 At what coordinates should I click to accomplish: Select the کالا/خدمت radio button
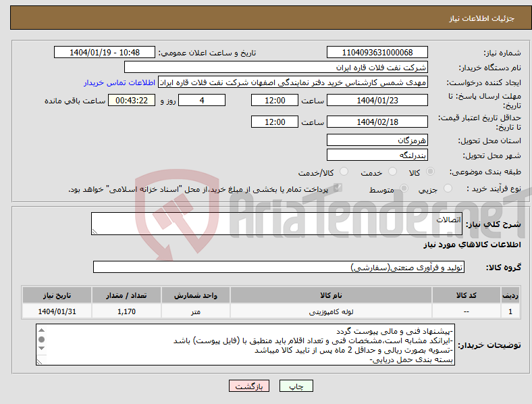click(344, 172)
